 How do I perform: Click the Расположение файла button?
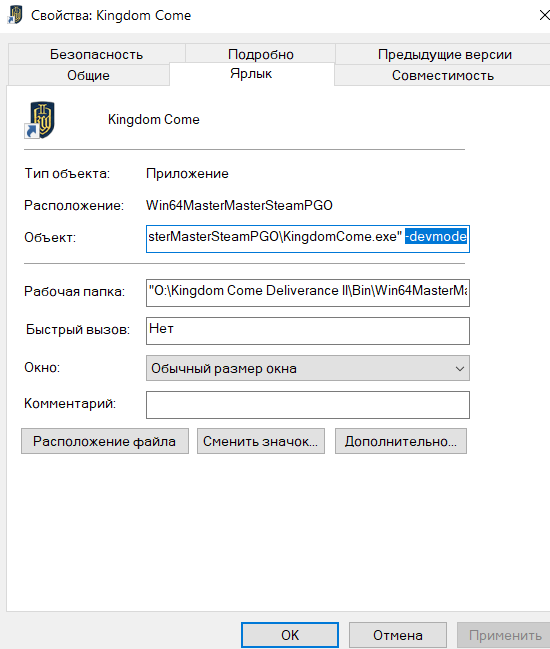coord(105,441)
